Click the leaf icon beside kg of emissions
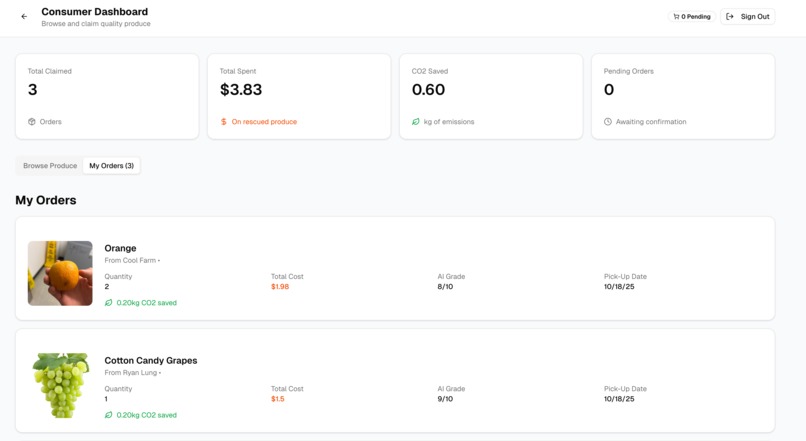 [x=416, y=122]
